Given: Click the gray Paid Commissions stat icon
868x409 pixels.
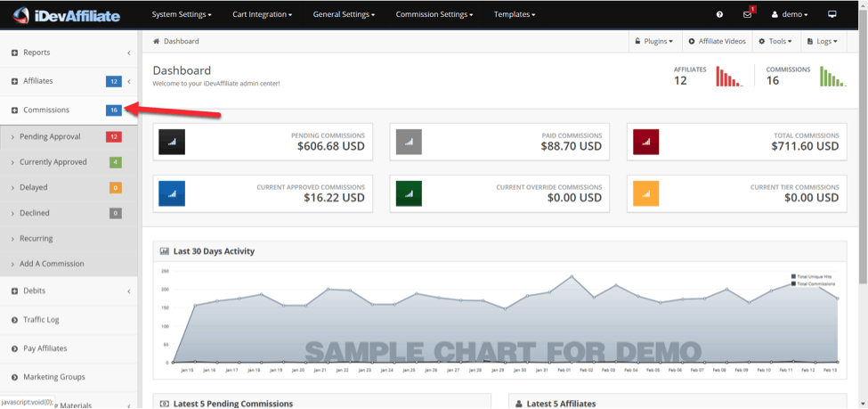Looking at the screenshot, I should click(x=410, y=142).
